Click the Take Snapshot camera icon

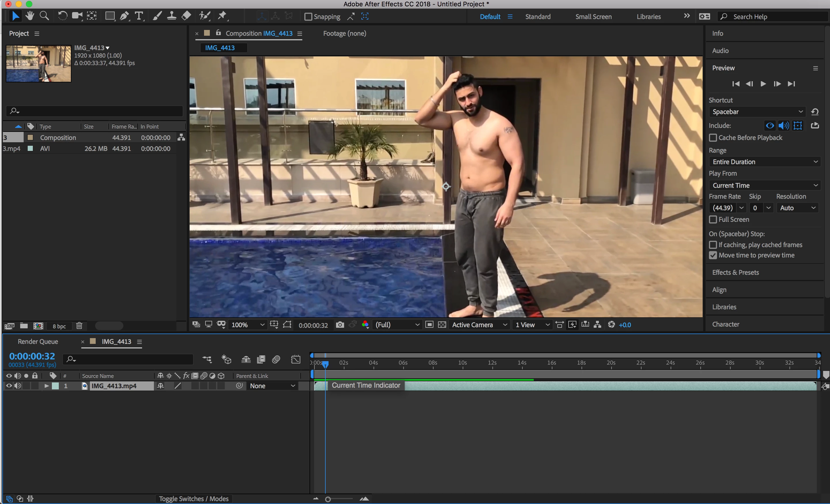pos(340,325)
